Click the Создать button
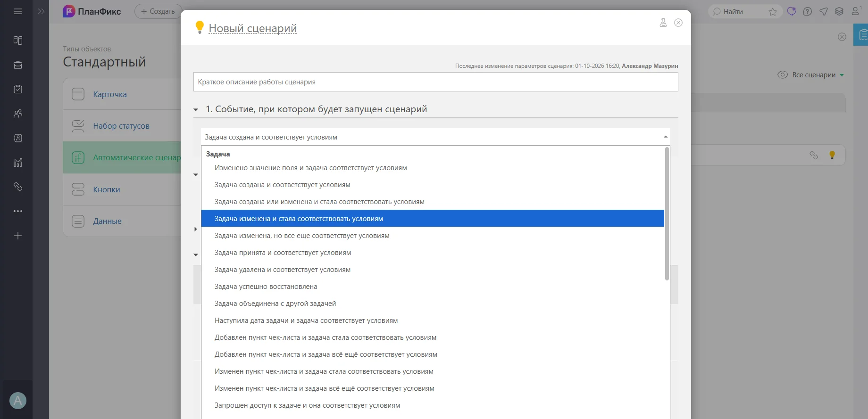 pos(158,11)
